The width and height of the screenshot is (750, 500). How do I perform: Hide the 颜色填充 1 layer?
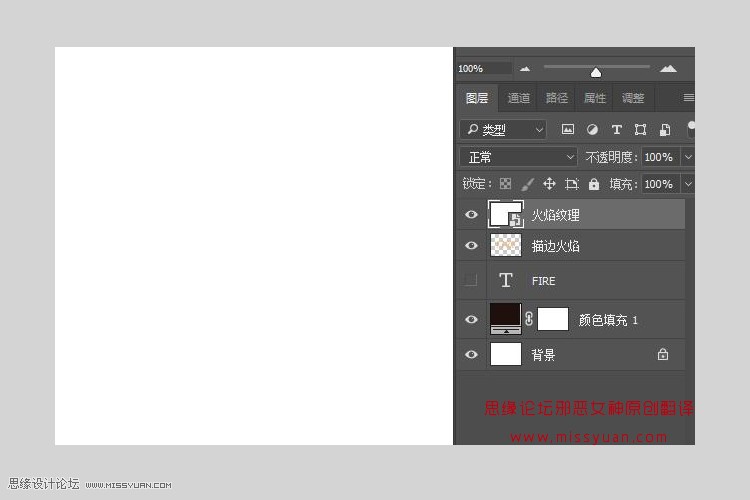click(471, 319)
